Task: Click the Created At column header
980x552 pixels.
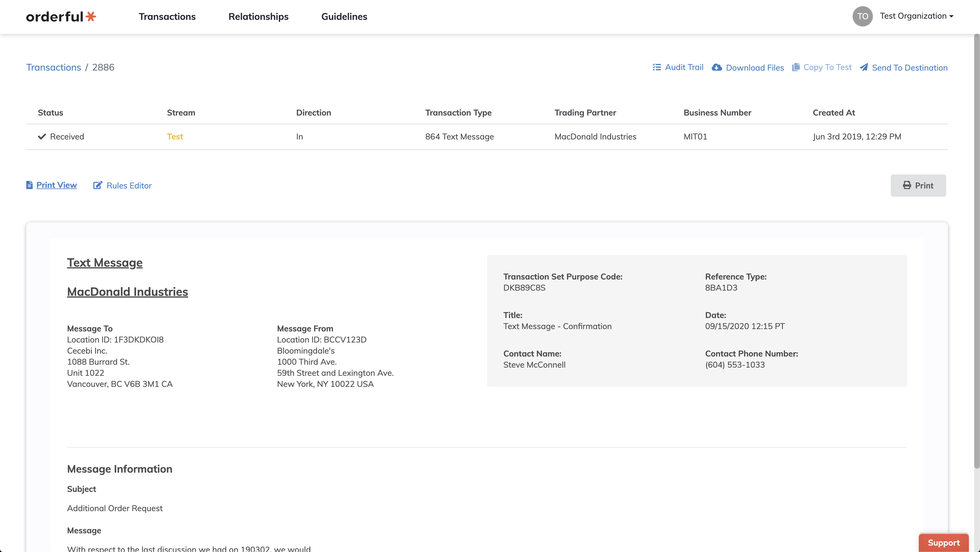Action: [834, 113]
